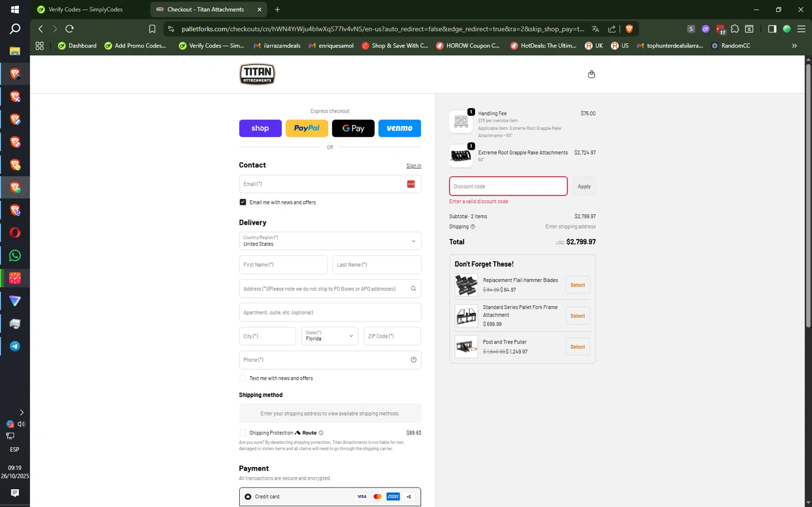Viewport: 812px width, 507px height.
Task: Show more bookmarks chevron
Action: [794, 45]
